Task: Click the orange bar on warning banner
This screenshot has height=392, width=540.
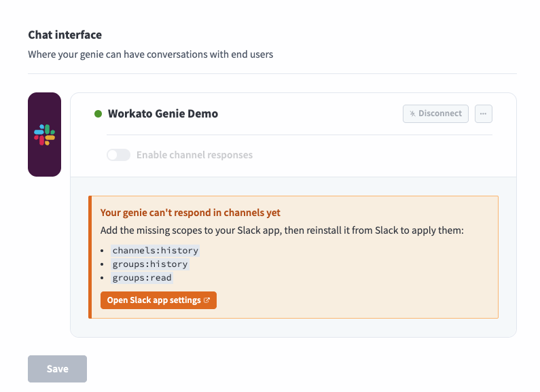Action: (x=90, y=257)
